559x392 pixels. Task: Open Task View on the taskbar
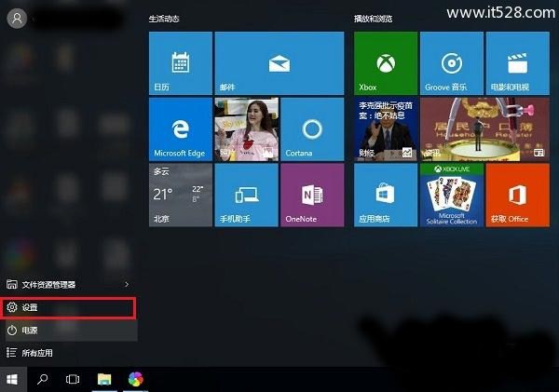click(x=73, y=380)
